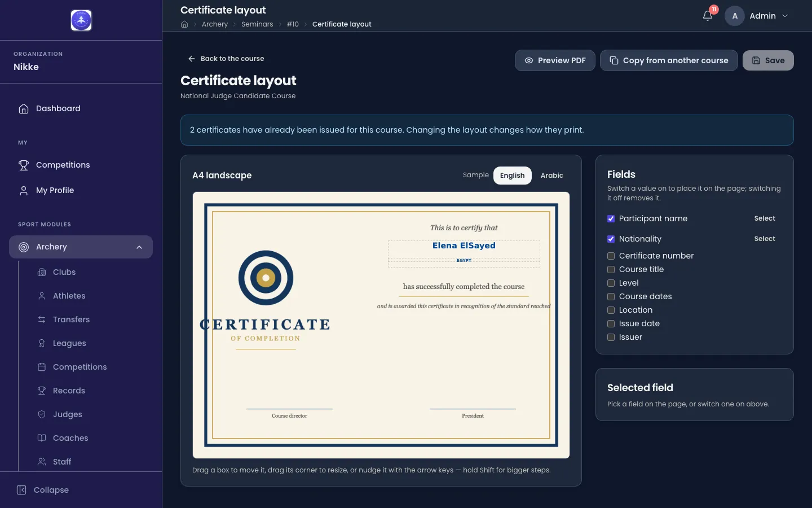812x508 pixels.
Task: Click the Archery breadcrumb
Action: coord(215,24)
